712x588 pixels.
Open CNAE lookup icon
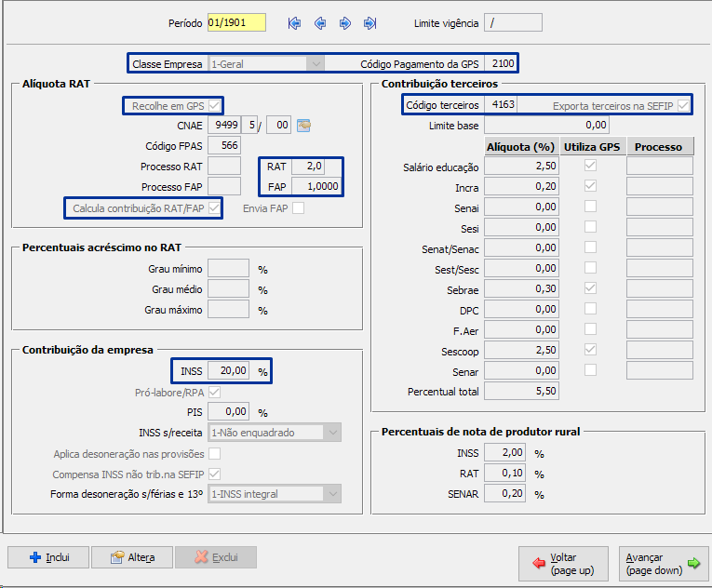[303, 126]
